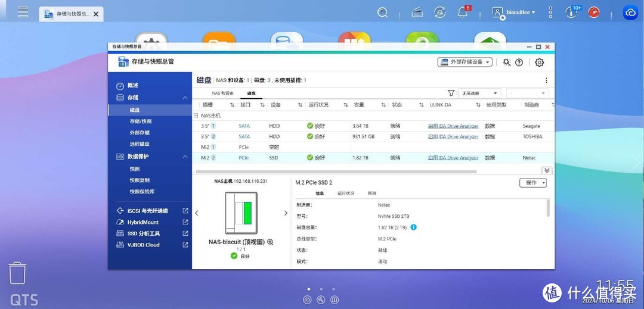
Task: Open the storage tools wrench icon
Action: 507,63
